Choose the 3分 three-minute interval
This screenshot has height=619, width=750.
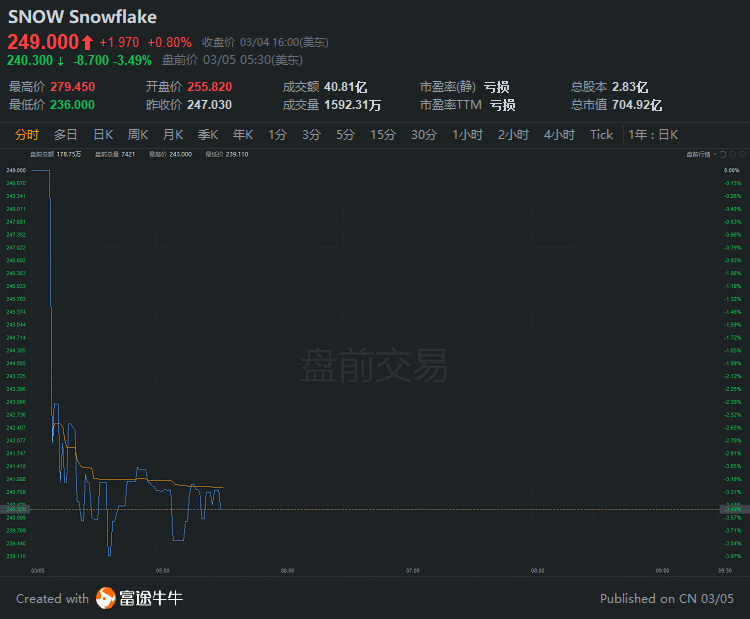pos(311,135)
